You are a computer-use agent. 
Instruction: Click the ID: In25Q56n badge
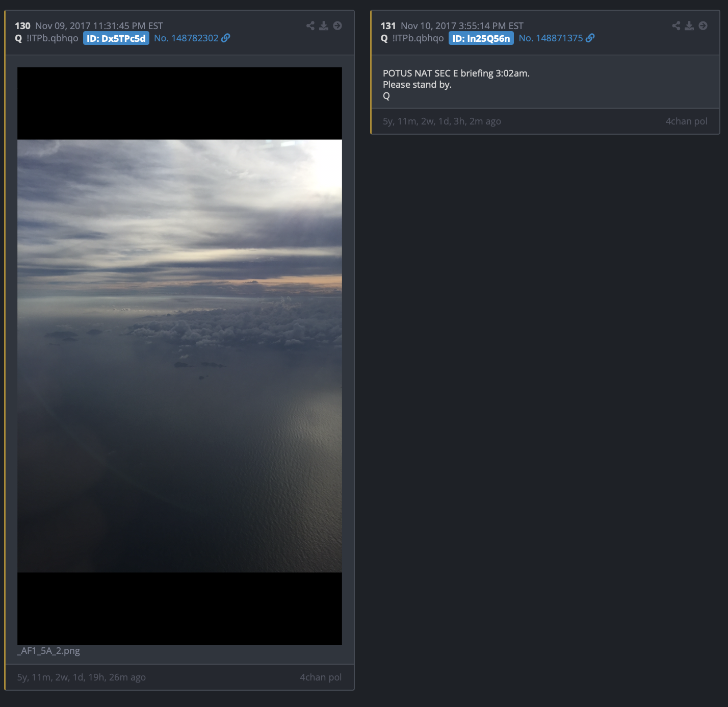point(481,38)
